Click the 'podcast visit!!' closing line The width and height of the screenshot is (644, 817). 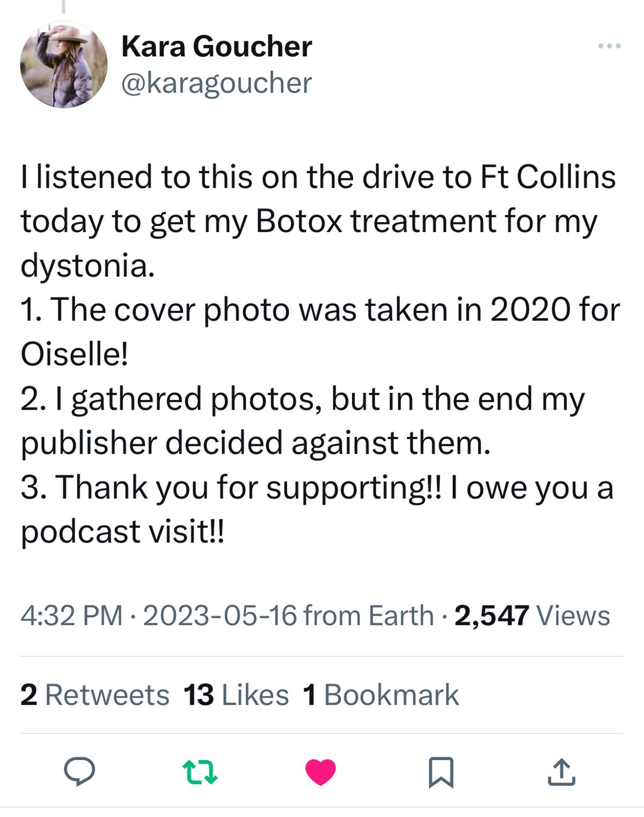click(x=122, y=531)
